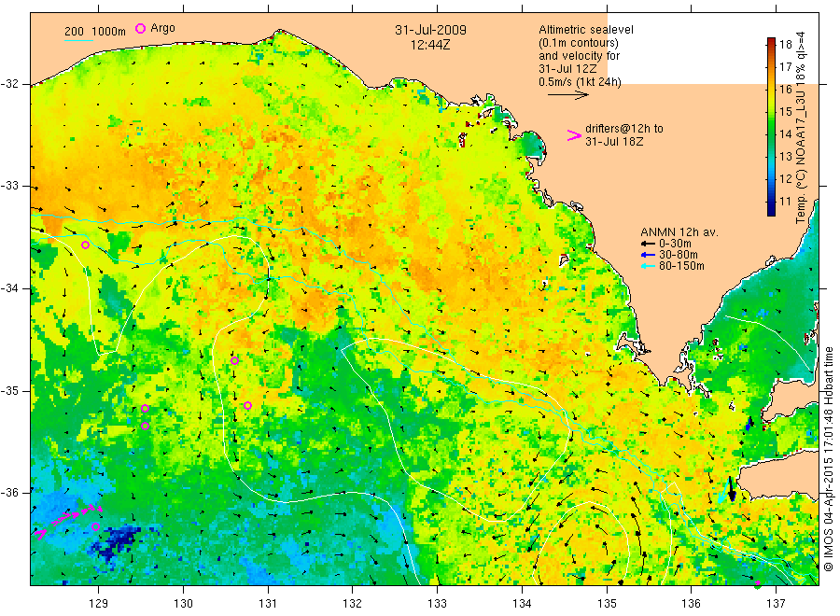The height and width of the screenshot is (616, 840).
Task: Click the large black ANMN current arrow near 136.5°E
Action: [x=731, y=488]
